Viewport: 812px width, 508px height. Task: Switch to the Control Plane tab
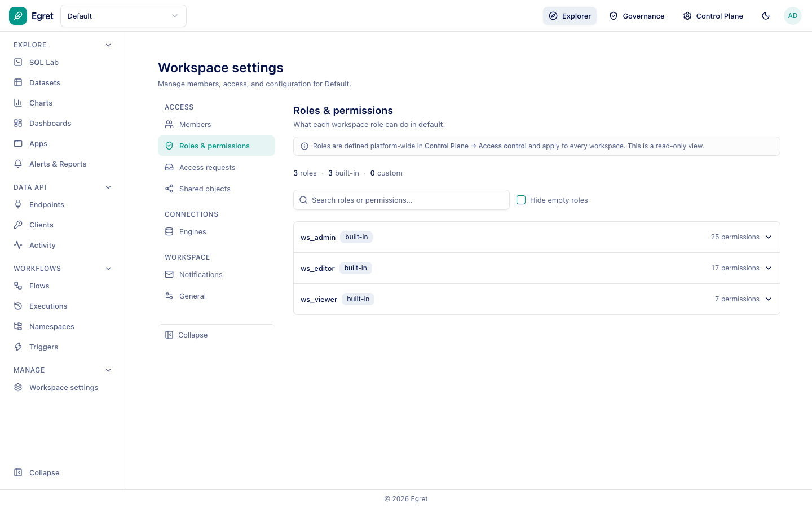point(713,16)
